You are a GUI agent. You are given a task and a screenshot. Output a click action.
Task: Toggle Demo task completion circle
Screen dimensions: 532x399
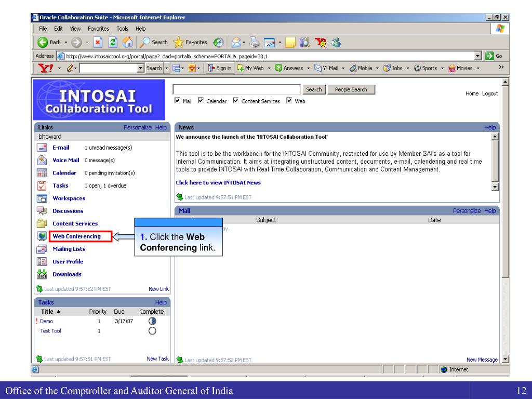pos(152,321)
